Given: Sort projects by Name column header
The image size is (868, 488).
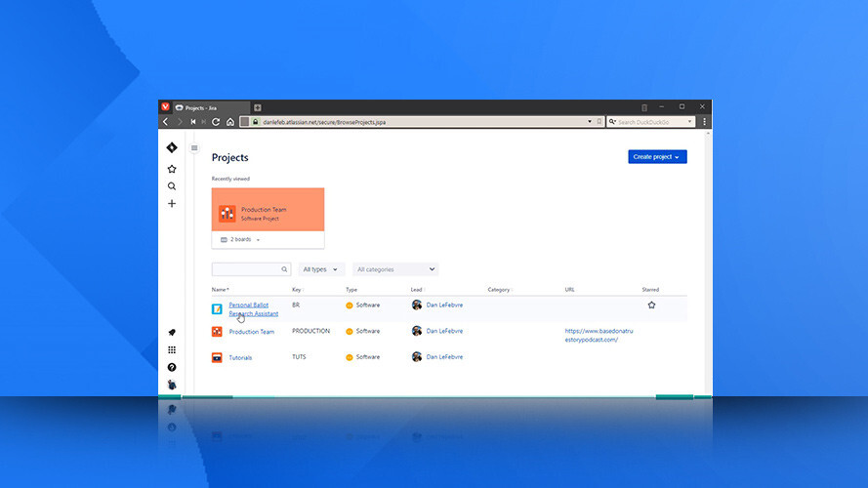Looking at the screenshot, I should coord(220,290).
